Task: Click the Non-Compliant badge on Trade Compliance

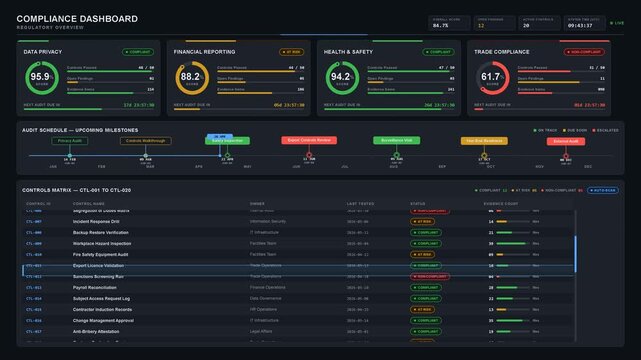Action: [584, 52]
